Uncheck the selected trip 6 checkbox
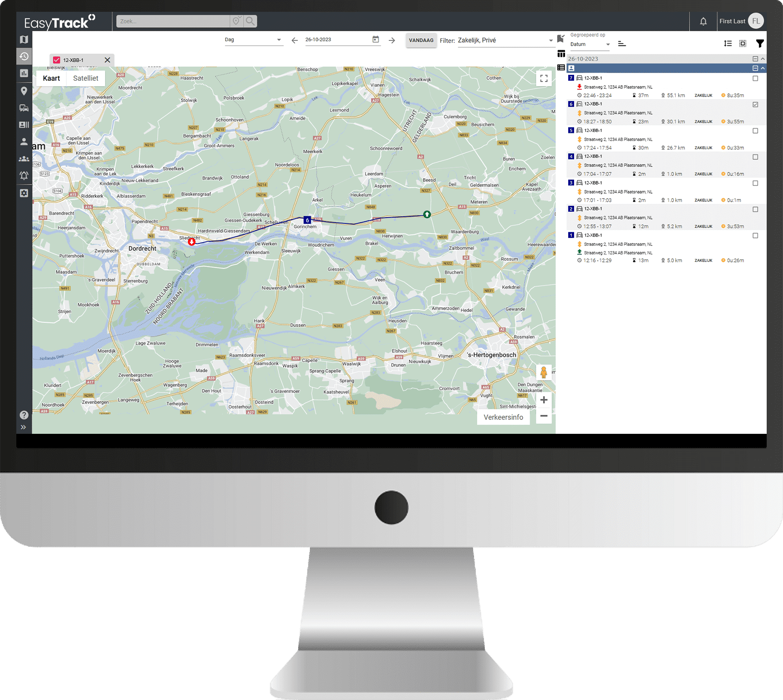The image size is (783, 700). [755, 105]
